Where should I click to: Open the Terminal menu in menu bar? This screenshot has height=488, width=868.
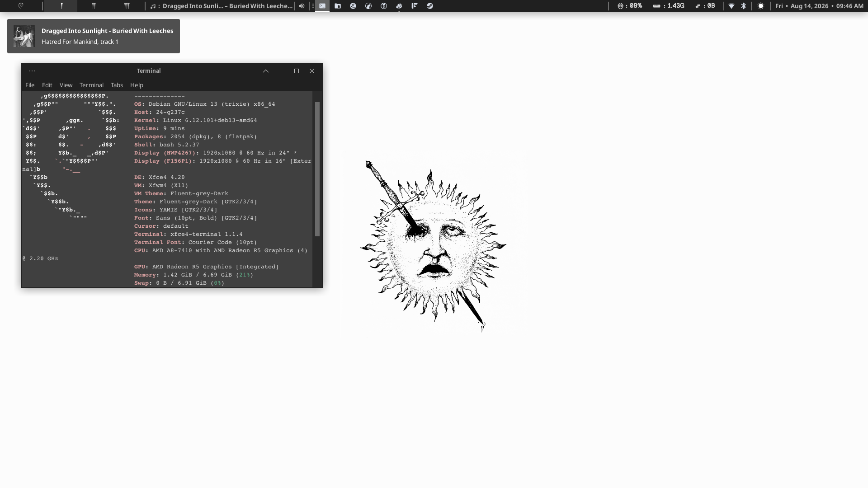pyautogui.click(x=91, y=85)
